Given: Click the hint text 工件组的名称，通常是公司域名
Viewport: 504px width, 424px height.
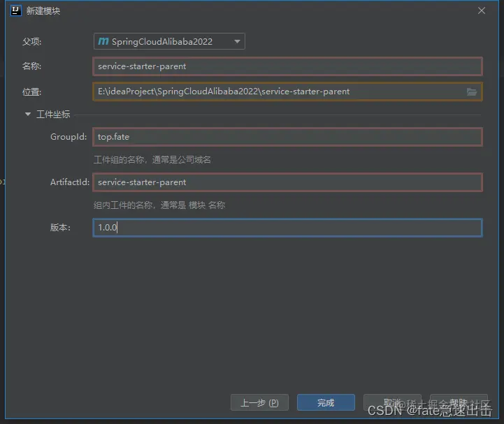Looking at the screenshot, I should click(152, 160).
